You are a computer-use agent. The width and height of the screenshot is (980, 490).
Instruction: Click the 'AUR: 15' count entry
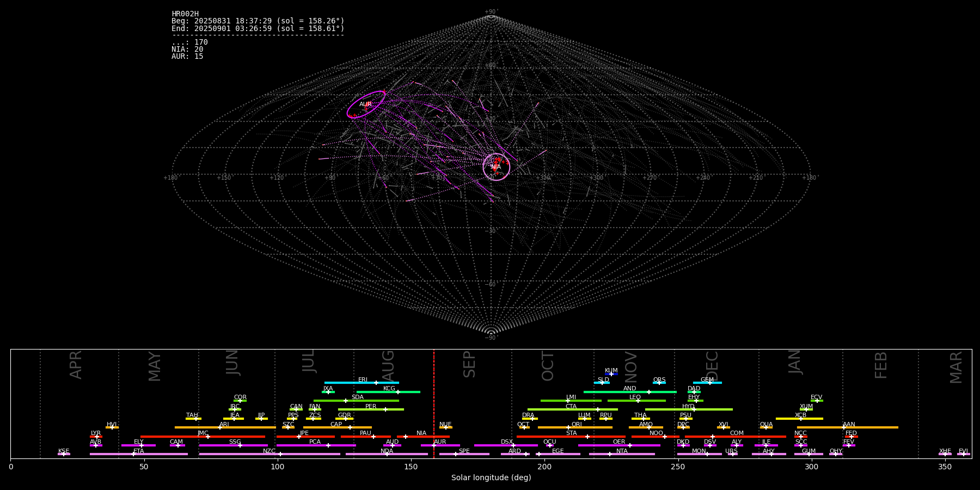point(187,57)
